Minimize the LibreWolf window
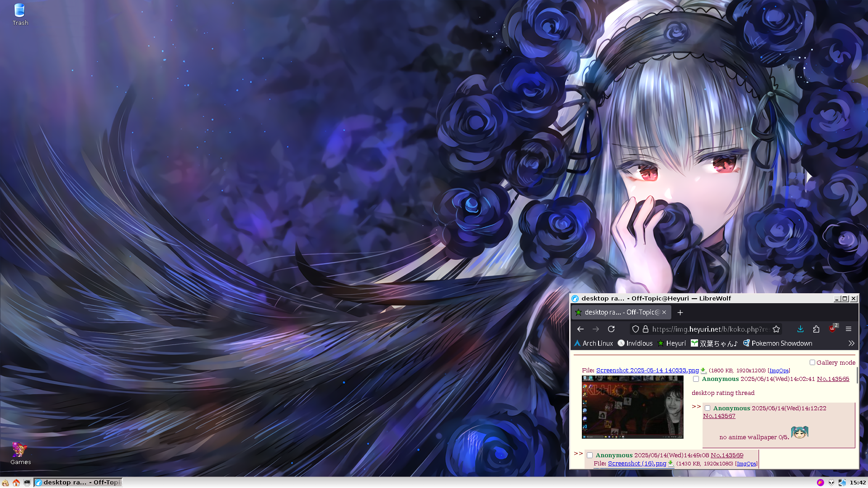868x488 pixels. click(x=837, y=299)
